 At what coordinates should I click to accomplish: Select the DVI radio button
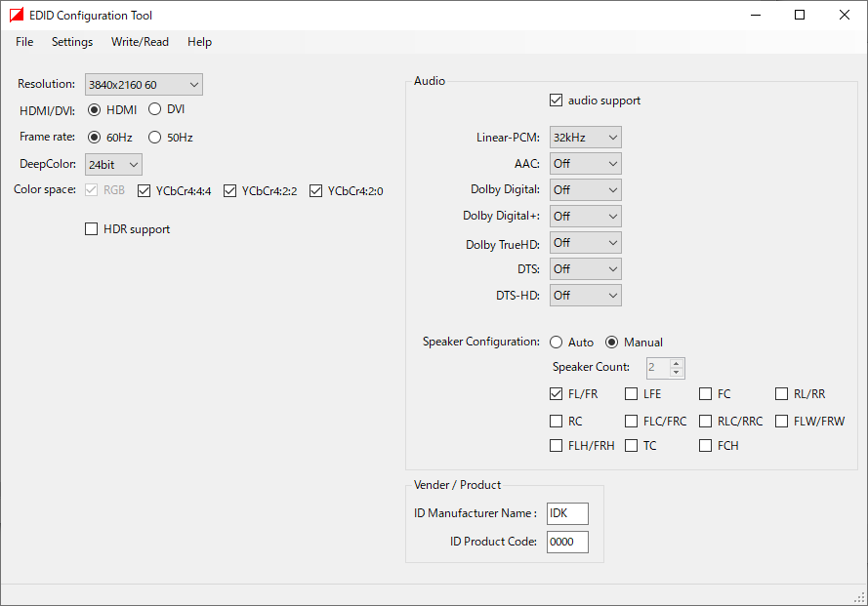click(155, 109)
